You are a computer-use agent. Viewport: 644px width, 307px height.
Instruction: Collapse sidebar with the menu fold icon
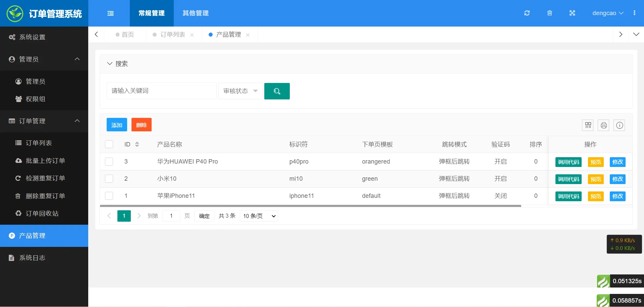click(110, 13)
